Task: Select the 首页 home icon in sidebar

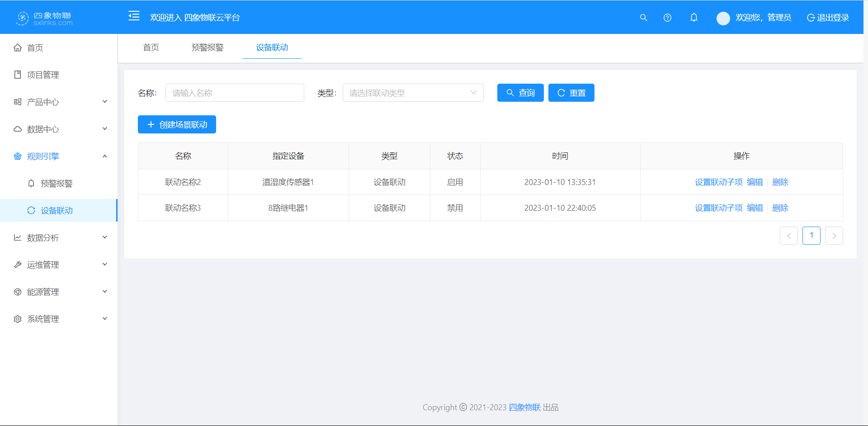Action: (x=18, y=47)
